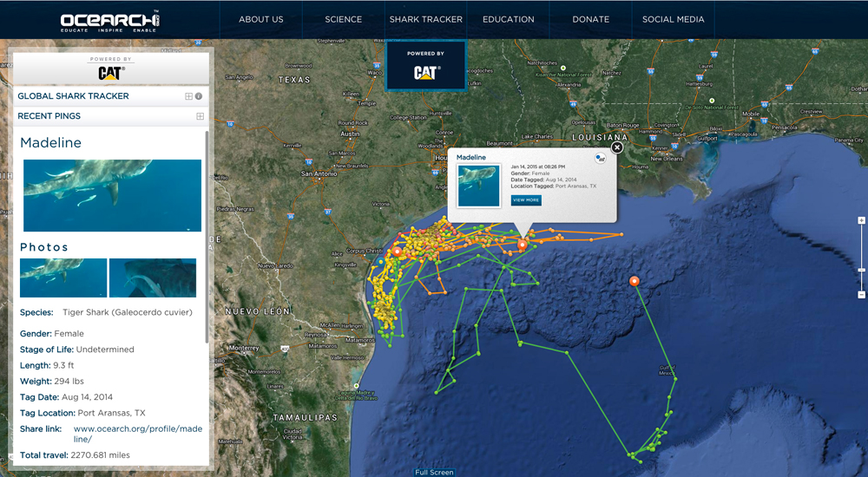
Task: Toggle the all-pings icon in popup
Action: pyautogui.click(x=600, y=158)
